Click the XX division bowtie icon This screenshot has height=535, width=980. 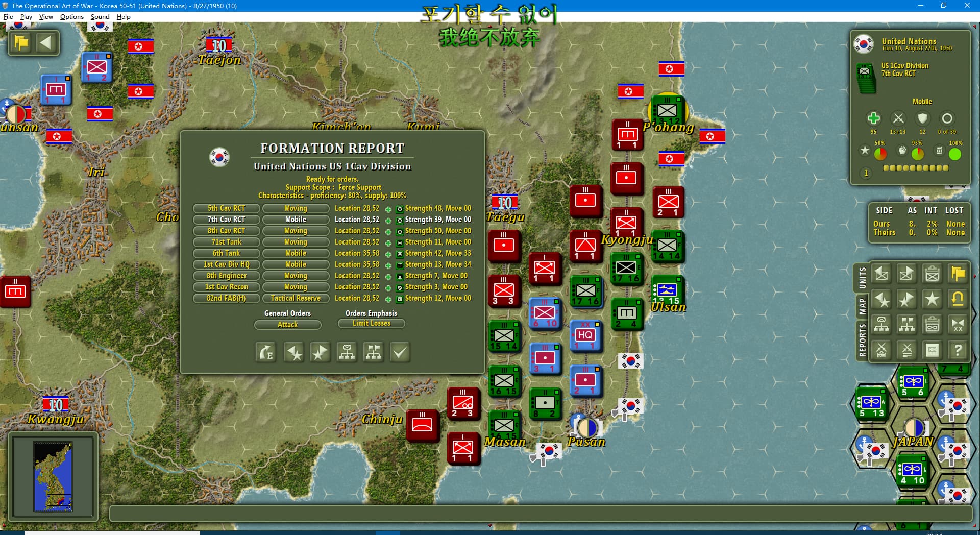[x=958, y=325]
